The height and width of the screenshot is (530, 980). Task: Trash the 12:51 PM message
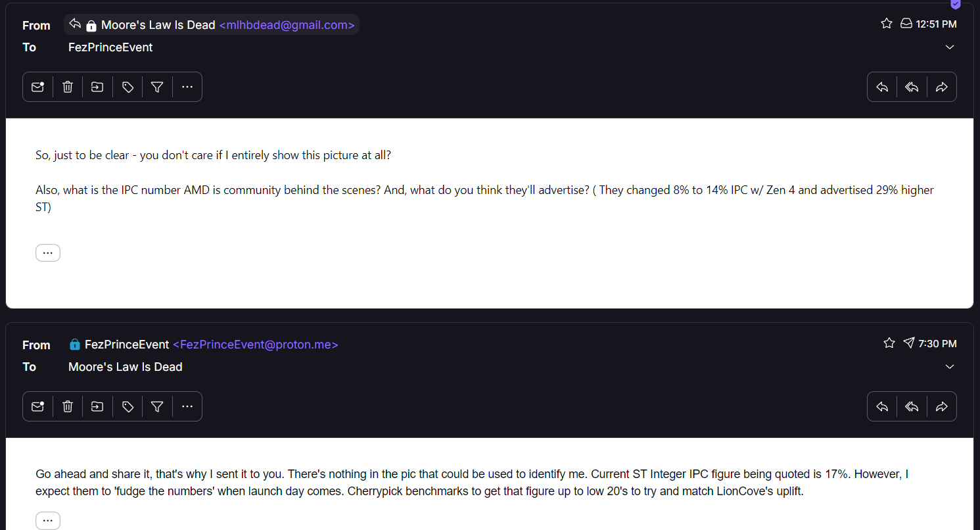pyautogui.click(x=68, y=87)
